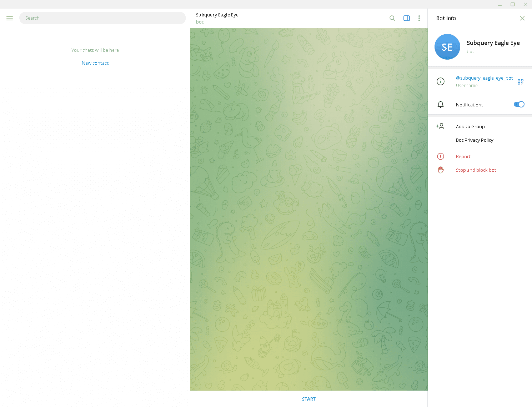Maximize the Telegram window
532x407 pixels.
[x=513, y=4]
